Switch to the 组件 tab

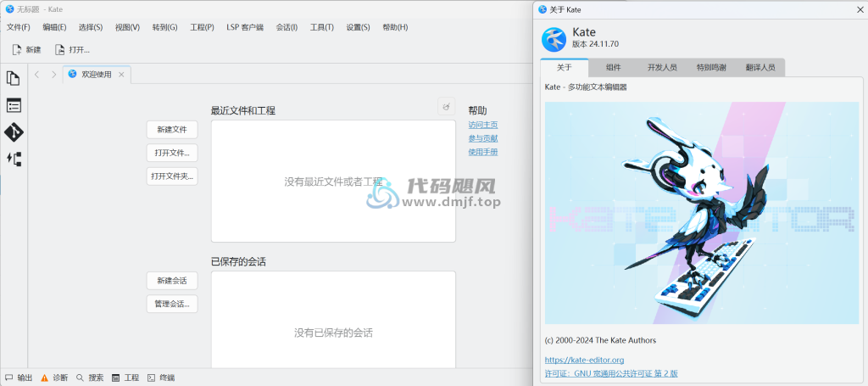coord(613,68)
